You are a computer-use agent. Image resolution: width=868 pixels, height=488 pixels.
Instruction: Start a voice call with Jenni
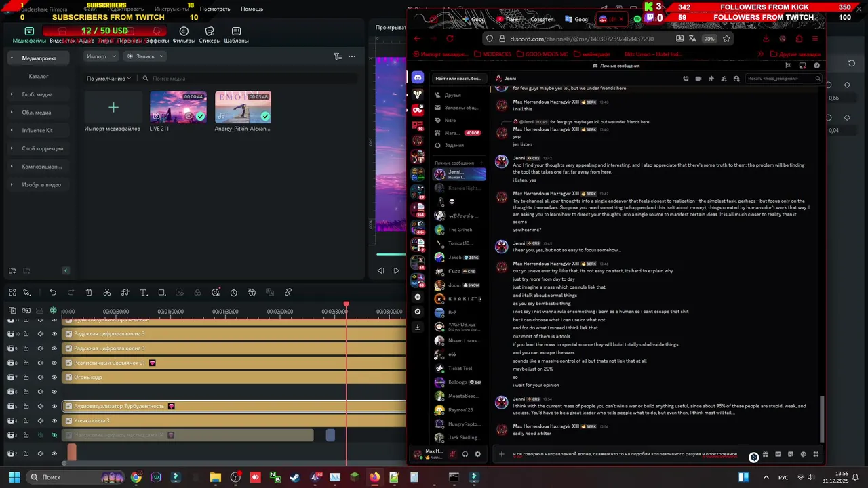click(686, 79)
